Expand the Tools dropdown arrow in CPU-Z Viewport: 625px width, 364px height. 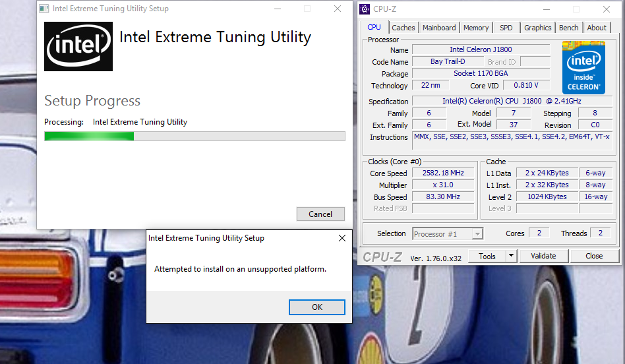tap(511, 256)
